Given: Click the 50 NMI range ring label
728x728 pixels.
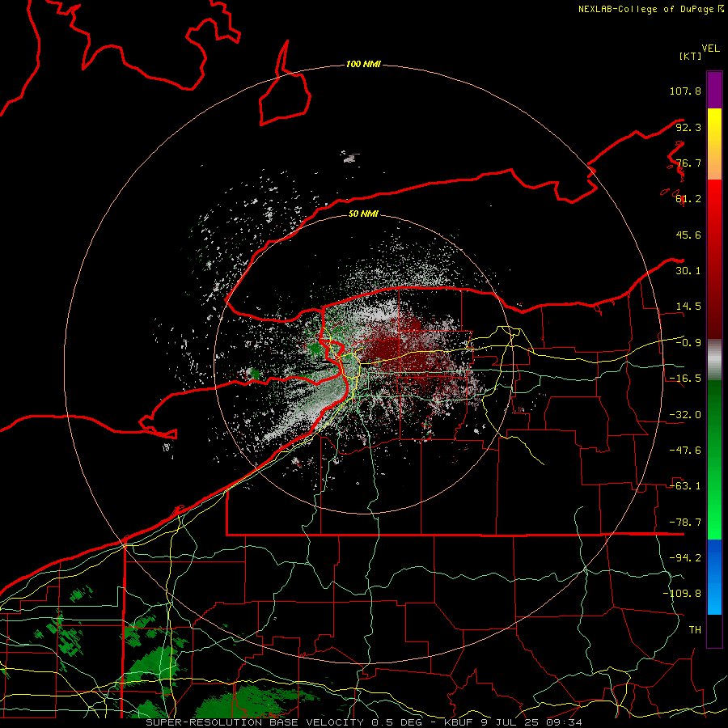Looking at the screenshot, I should point(363,214).
